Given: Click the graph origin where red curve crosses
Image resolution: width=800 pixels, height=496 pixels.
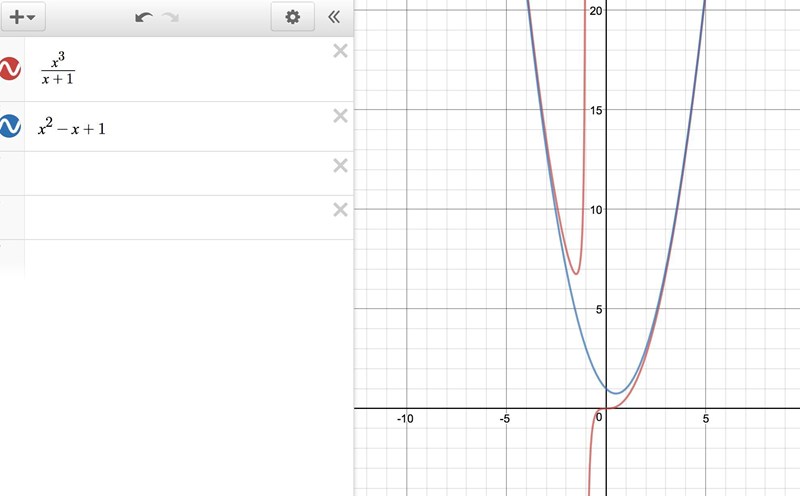Looking at the screenshot, I should 606,408.
